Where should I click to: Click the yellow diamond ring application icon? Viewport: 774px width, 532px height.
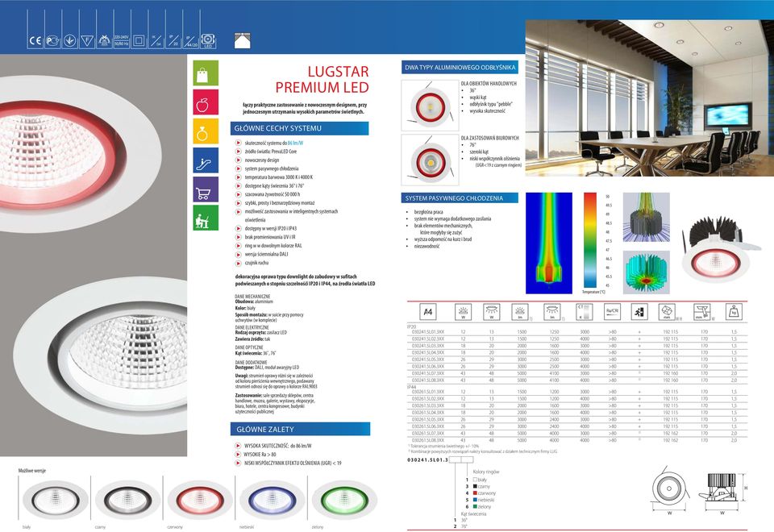206,131
